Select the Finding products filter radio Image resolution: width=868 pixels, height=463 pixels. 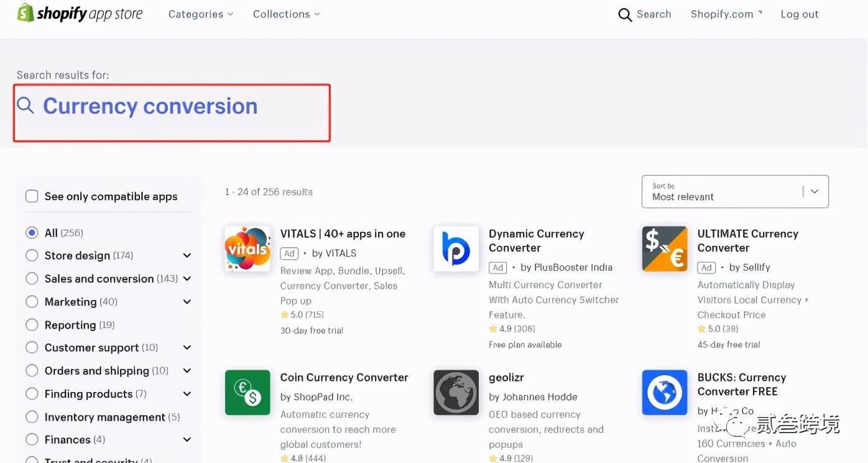32,394
